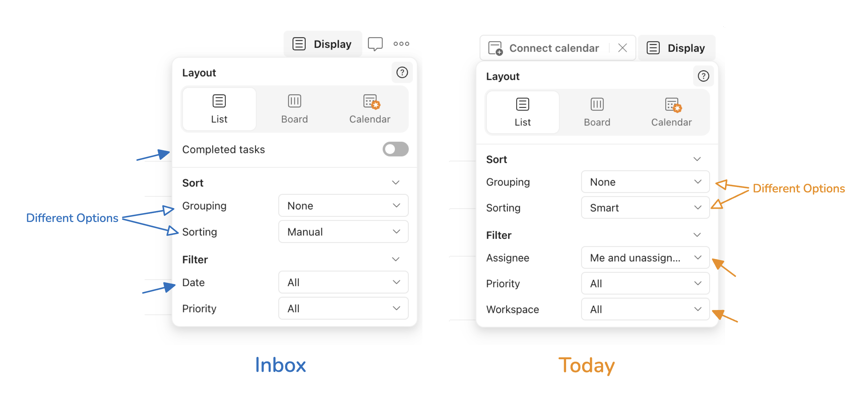868x397 pixels.
Task: Choose List layout in the Today panel
Action: click(522, 112)
